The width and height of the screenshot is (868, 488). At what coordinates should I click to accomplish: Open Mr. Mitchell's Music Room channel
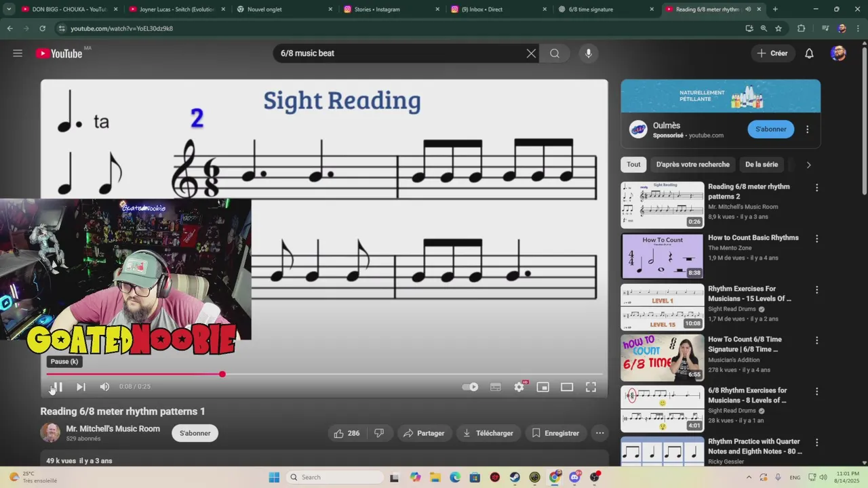113,428
